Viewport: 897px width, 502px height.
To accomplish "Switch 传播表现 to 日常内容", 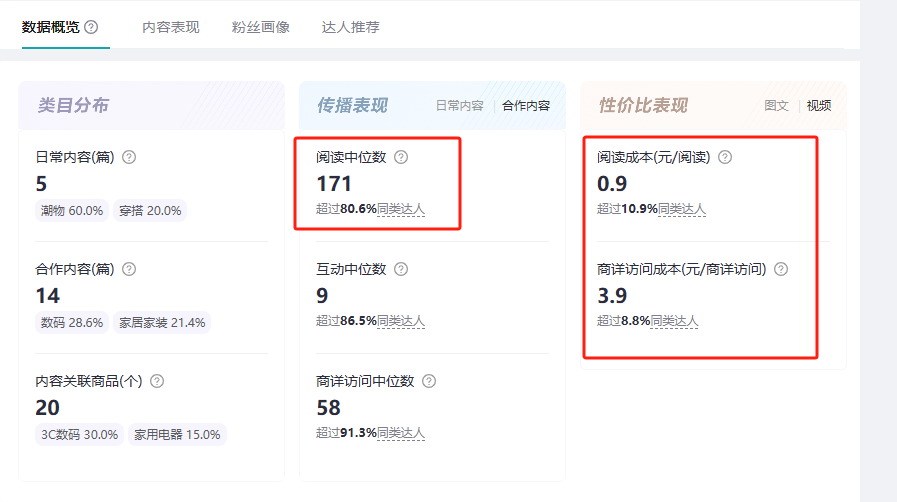I will tap(459, 106).
